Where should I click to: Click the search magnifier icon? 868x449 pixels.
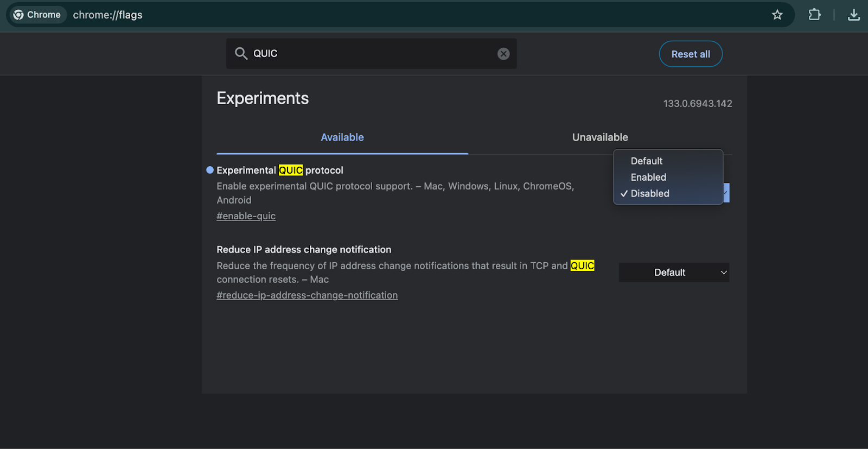(x=241, y=53)
